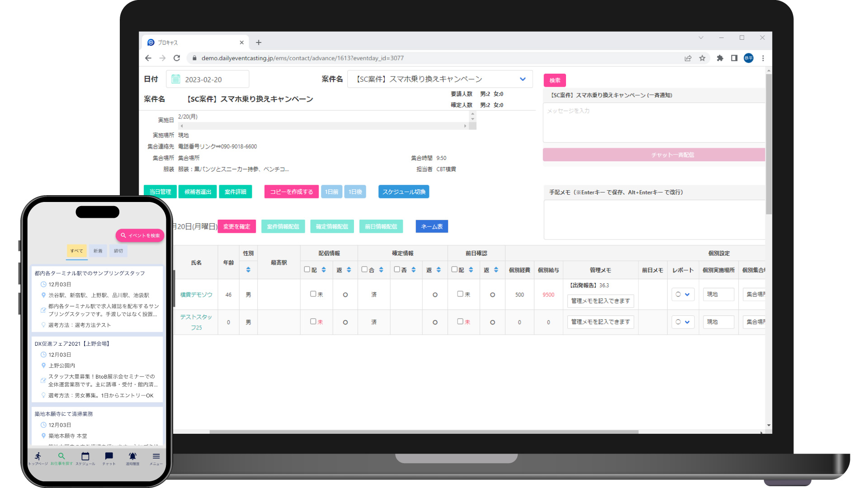Bookmark page with the star icon
Viewport: 868px width, 488px height.
point(702,58)
